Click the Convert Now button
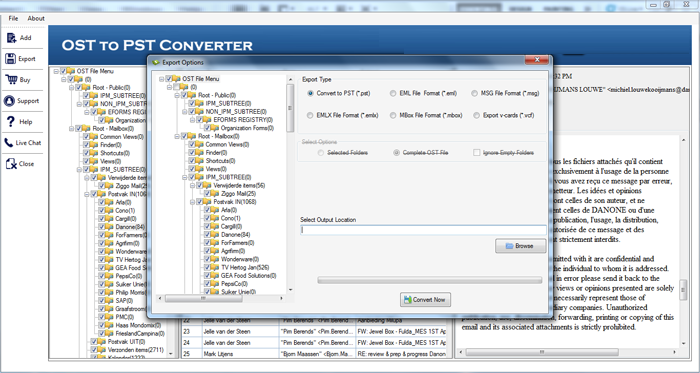 (x=425, y=300)
